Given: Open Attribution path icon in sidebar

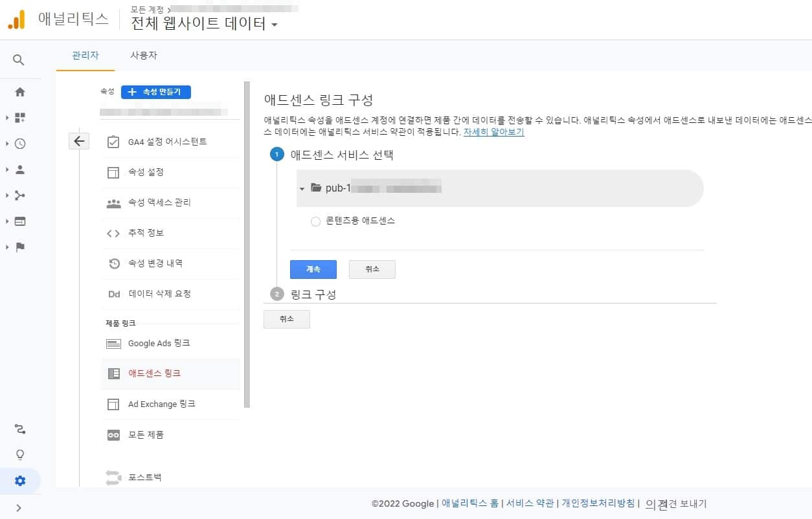Looking at the screenshot, I should click(20, 429).
